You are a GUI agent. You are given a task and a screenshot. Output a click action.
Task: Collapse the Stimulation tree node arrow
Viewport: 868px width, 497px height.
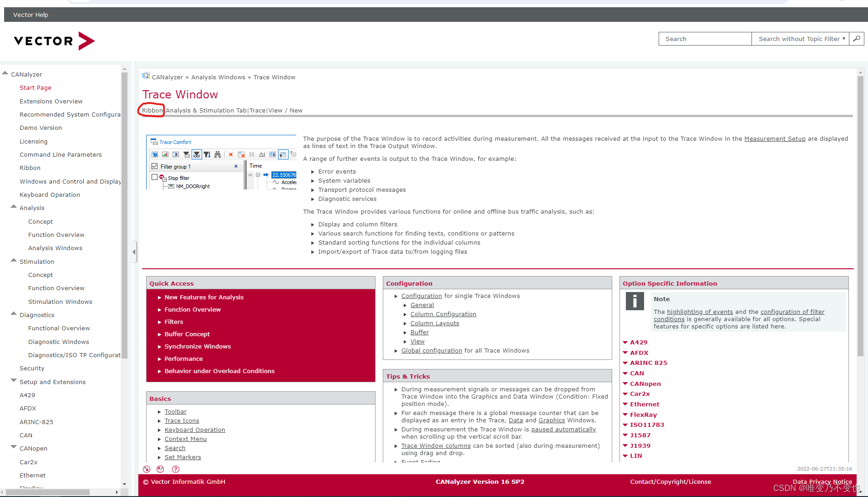pyautogui.click(x=14, y=261)
